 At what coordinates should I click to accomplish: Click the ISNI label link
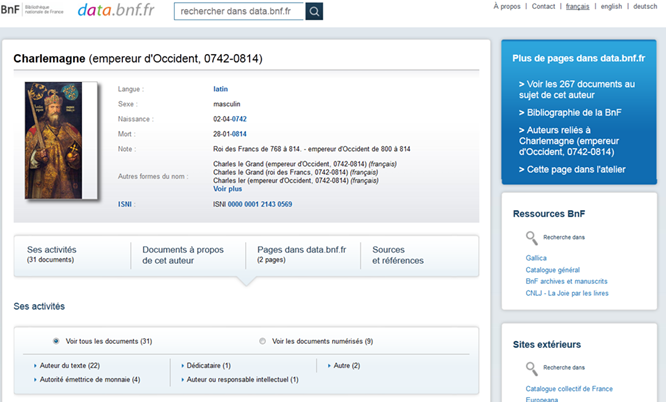tap(125, 204)
